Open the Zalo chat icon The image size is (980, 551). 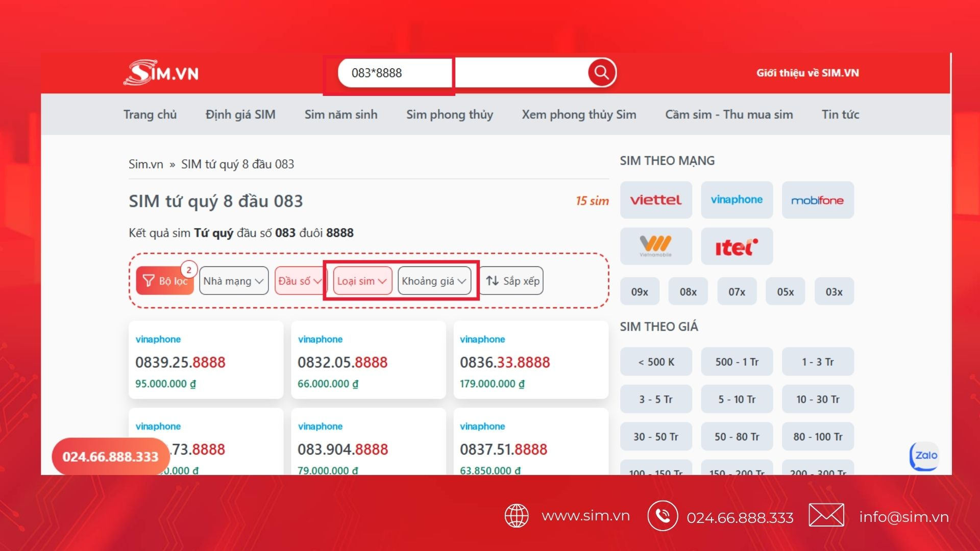pos(925,456)
